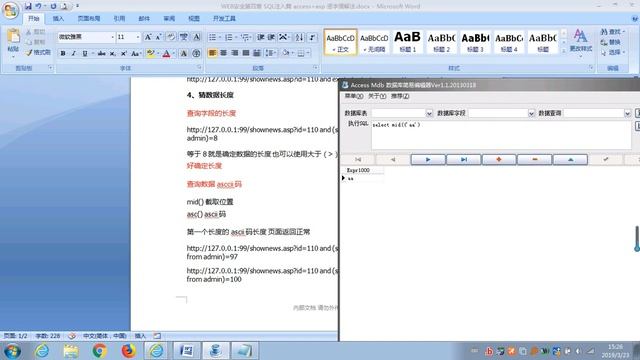Image resolution: width=640 pixels, height=360 pixels.
Task: Toggle center alignment button
Action: click(223, 53)
